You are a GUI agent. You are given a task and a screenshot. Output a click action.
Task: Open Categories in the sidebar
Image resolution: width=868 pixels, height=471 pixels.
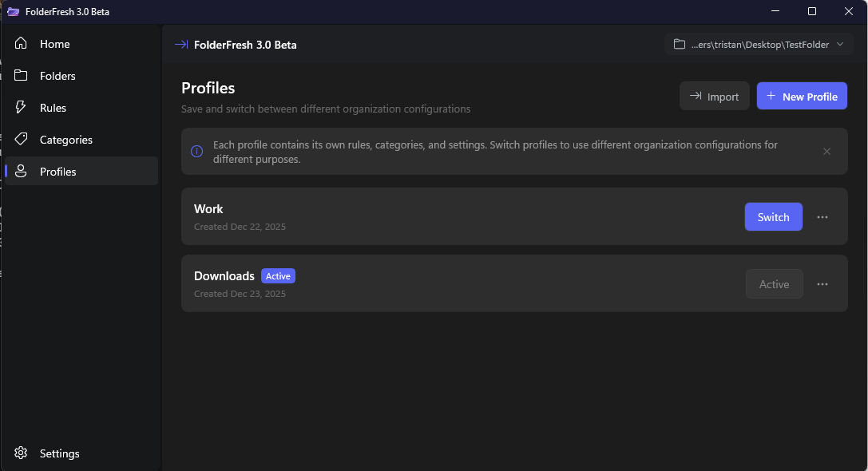[81, 140]
